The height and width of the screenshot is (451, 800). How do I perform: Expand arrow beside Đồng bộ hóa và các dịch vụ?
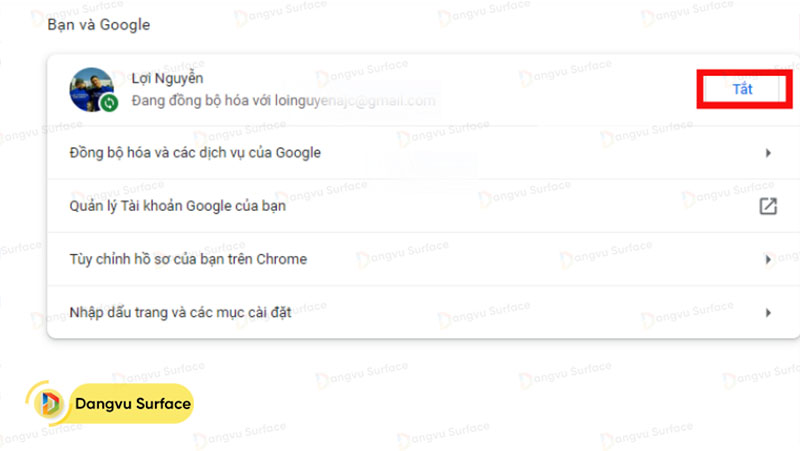coord(767,153)
